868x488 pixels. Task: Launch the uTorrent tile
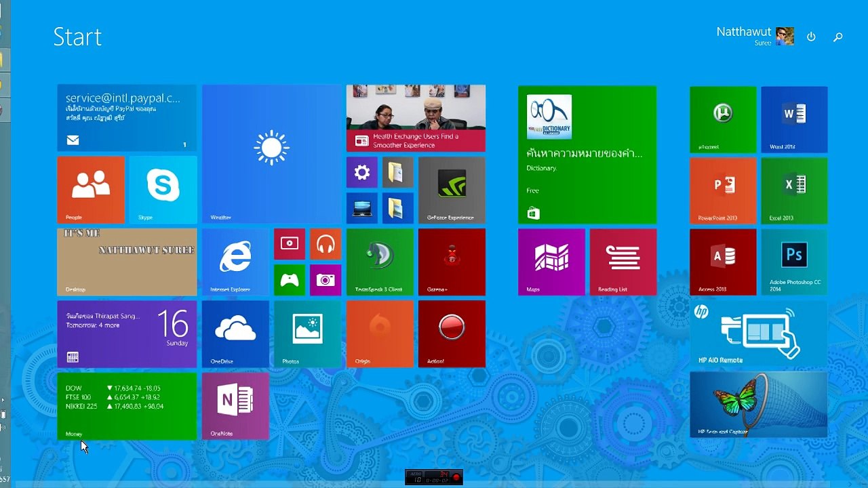coord(723,119)
